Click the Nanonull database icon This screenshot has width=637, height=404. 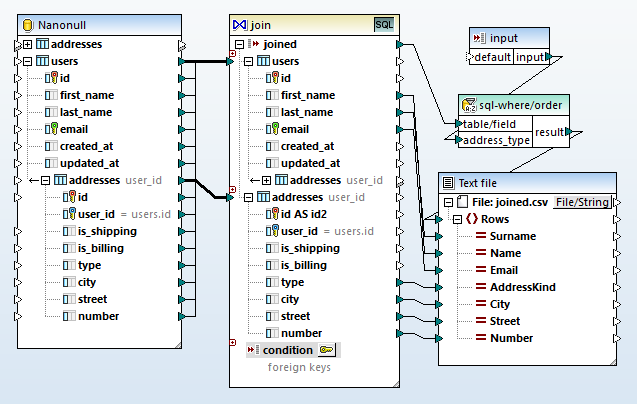26,23
